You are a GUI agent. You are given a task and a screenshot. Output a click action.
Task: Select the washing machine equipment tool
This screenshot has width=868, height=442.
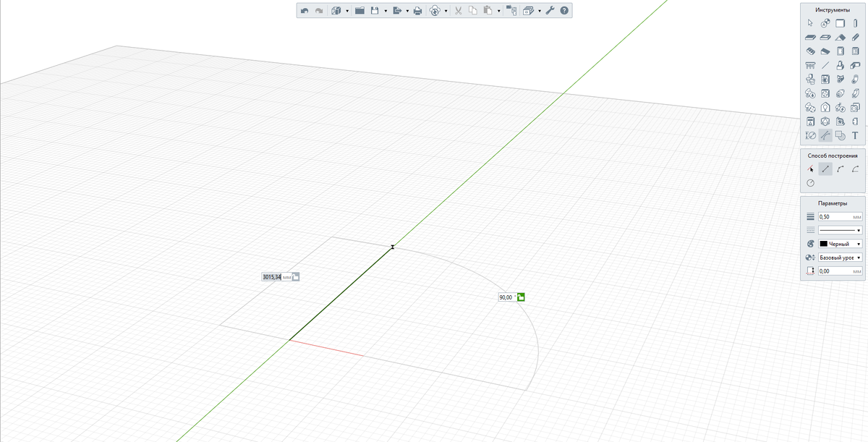coord(825,79)
